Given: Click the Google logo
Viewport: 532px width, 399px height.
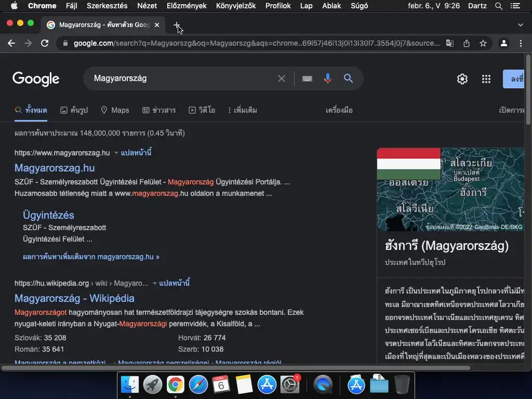Looking at the screenshot, I should point(36,79).
